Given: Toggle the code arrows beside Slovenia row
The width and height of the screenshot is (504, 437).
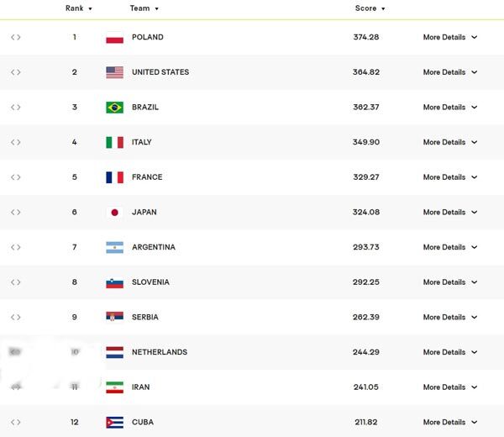Looking at the screenshot, I should [x=15, y=282].
